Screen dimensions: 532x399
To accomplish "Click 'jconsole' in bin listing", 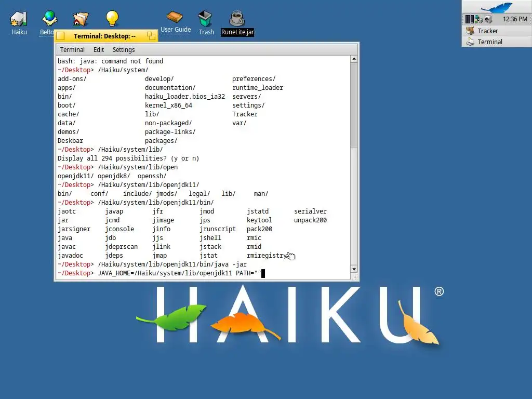I will tap(119, 229).
